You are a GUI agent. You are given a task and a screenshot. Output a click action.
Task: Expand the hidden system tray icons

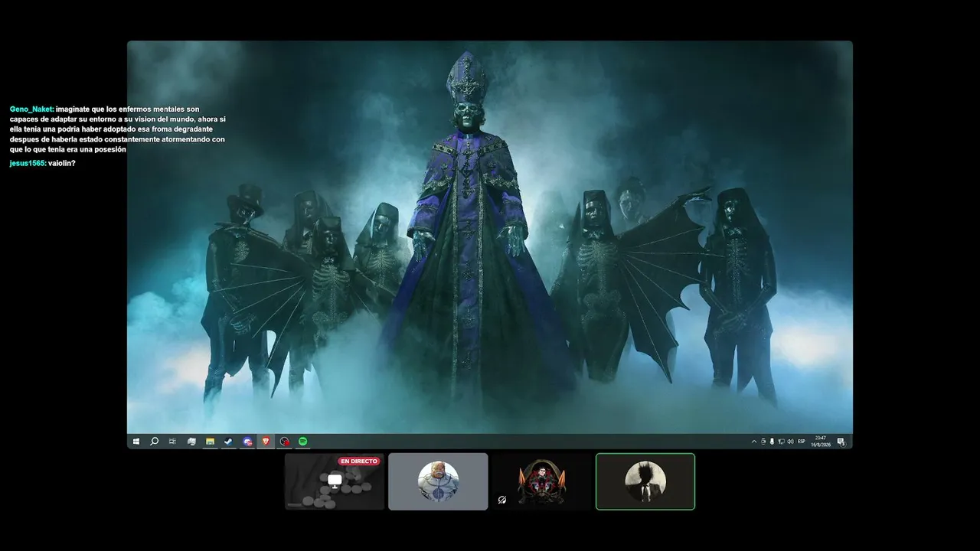click(754, 442)
